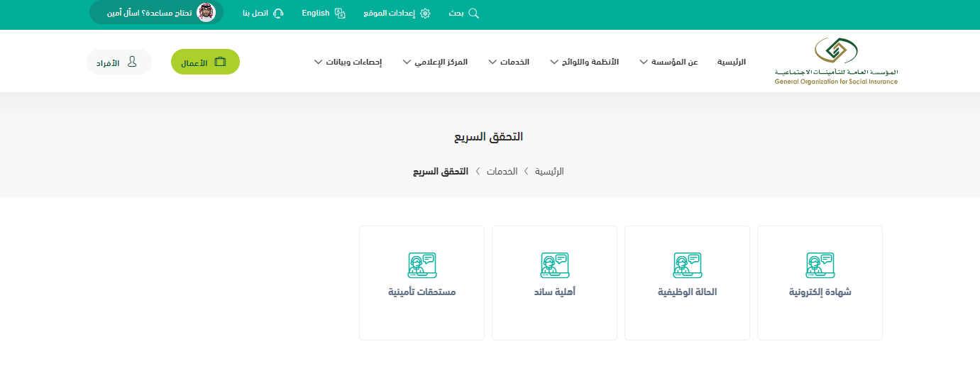Go to الرئيسية in main navigation menu
The width and height of the screenshot is (980, 376).
tap(731, 62)
